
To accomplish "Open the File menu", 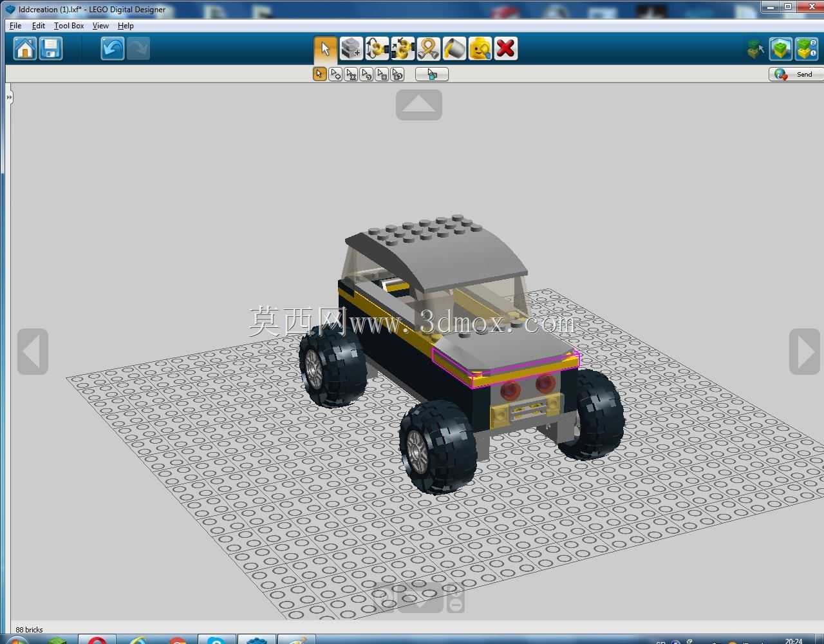I will [15, 26].
